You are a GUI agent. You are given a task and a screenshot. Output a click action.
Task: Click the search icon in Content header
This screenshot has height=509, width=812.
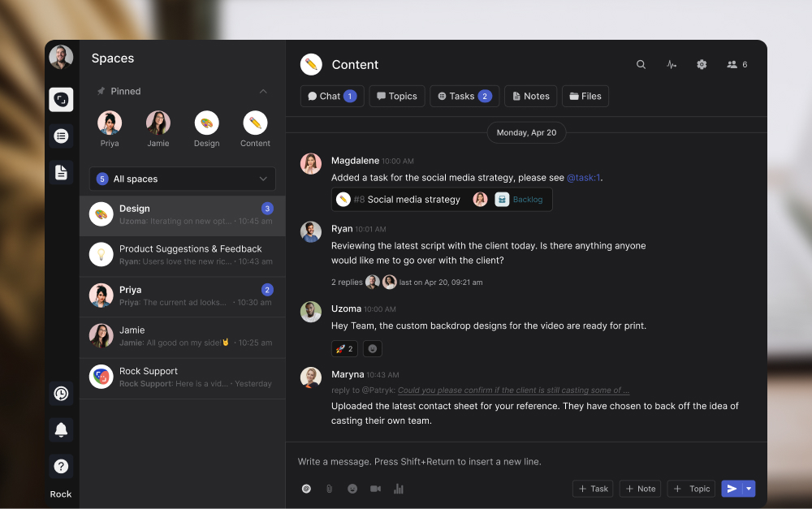[x=641, y=65]
